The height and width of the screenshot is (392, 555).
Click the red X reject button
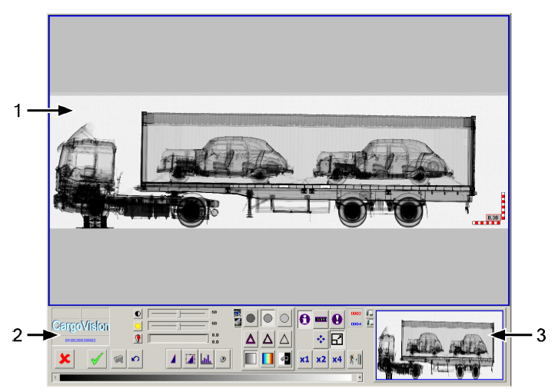[65, 359]
